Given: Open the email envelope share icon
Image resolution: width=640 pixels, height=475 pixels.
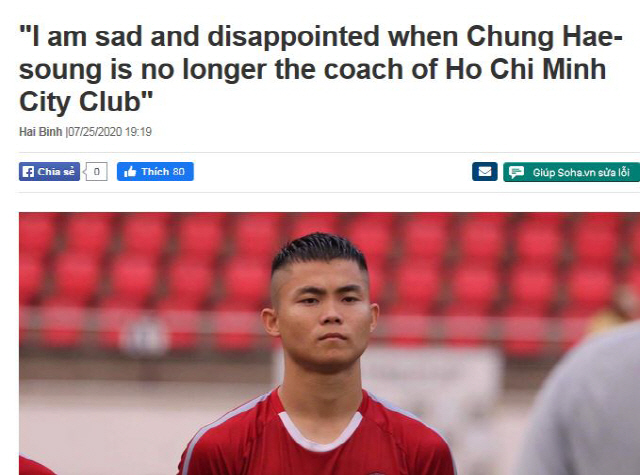Looking at the screenshot, I should click(x=484, y=171).
